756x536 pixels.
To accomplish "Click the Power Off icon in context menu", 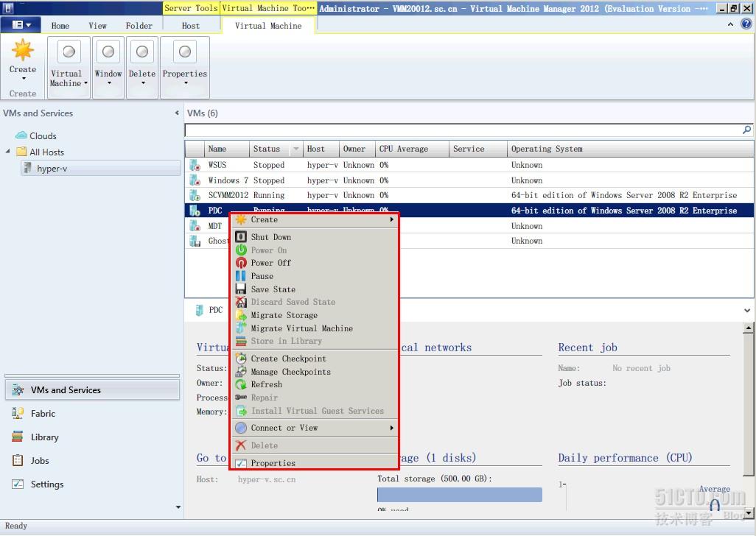I will pos(241,262).
